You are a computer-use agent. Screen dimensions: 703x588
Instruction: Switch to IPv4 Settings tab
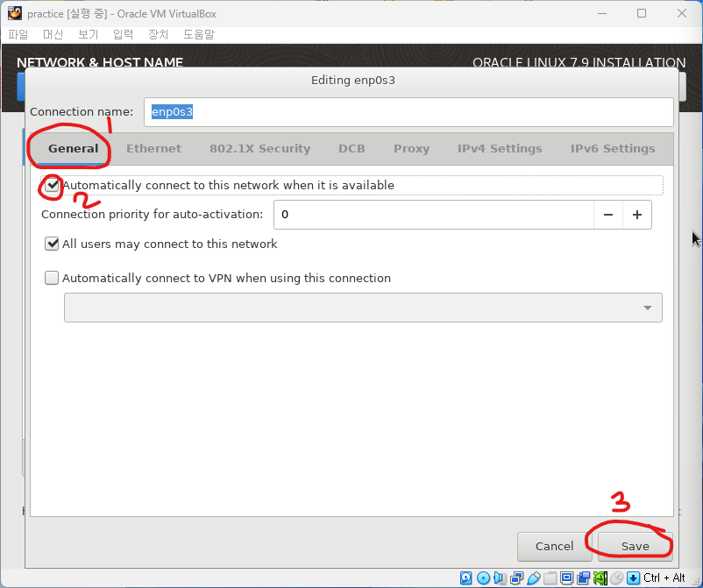(500, 149)
